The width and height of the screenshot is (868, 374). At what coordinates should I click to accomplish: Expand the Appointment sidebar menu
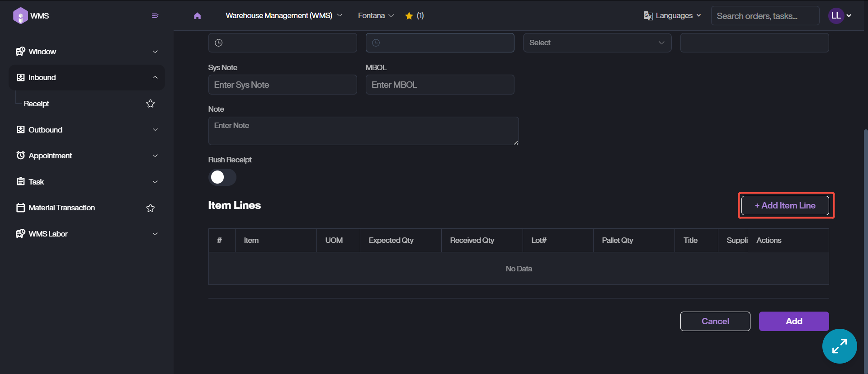coord(86,156)
